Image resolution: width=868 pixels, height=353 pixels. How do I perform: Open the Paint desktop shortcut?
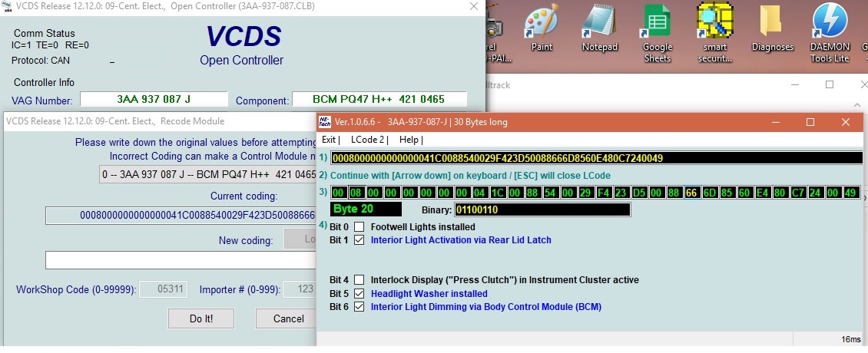pos(542,28)
